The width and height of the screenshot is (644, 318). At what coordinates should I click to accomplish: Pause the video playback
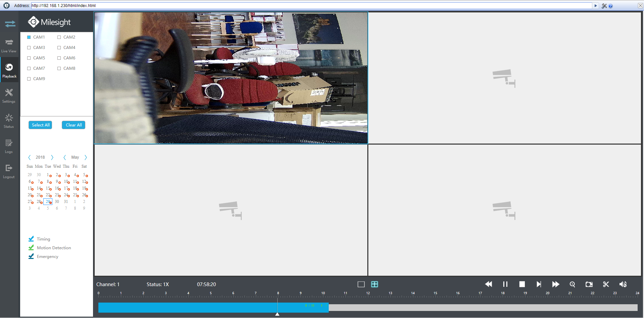(505, 284)
